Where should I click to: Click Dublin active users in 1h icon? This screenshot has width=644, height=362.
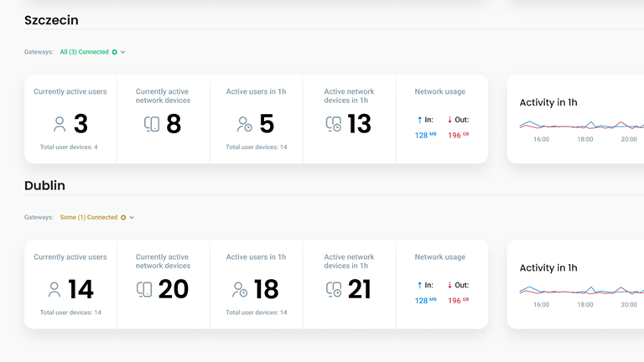pos(240,290)
